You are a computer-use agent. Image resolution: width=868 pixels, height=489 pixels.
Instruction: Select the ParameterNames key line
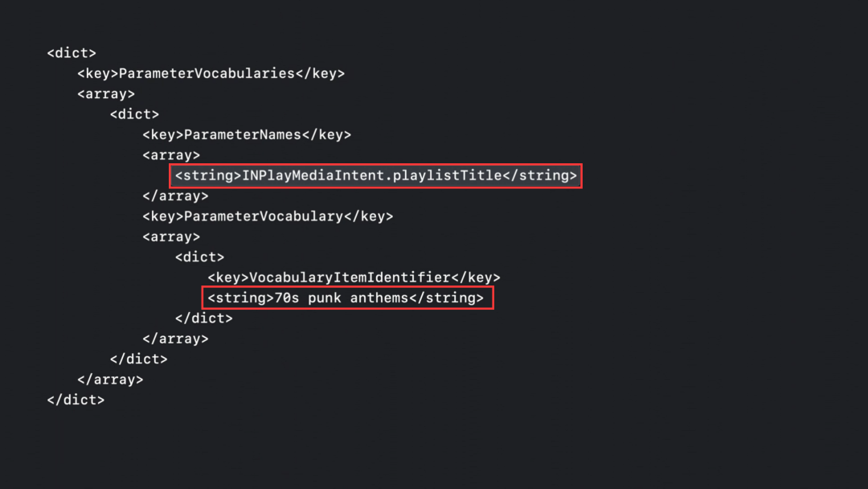point(247,134)
